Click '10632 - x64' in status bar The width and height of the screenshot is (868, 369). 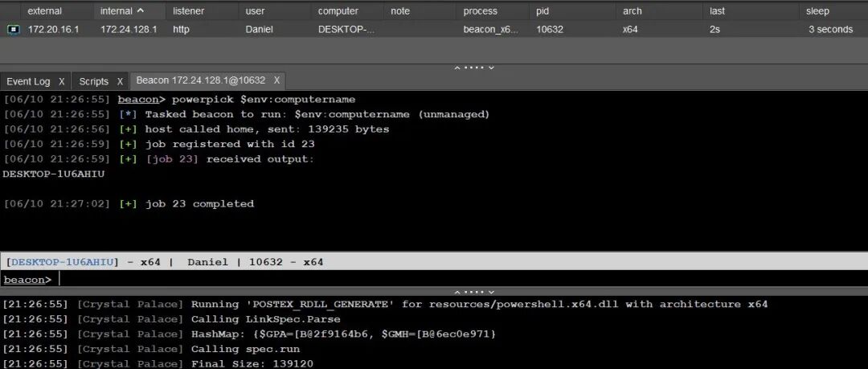pyautogui.click(x=286, y=262)
